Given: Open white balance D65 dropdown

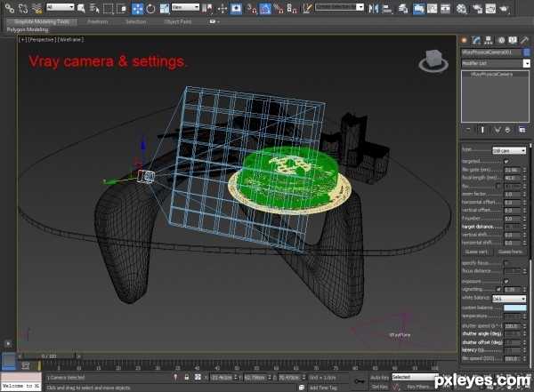Looking at the screenshot, I should pos(509,299).
